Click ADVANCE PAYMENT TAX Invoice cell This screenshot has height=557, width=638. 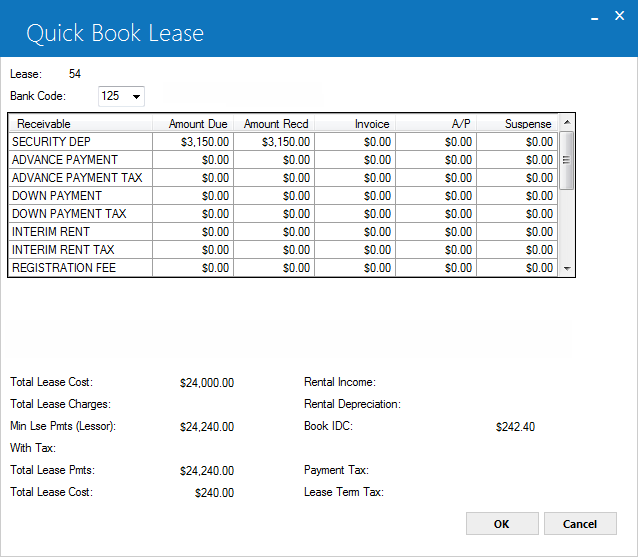coord(355,177)
